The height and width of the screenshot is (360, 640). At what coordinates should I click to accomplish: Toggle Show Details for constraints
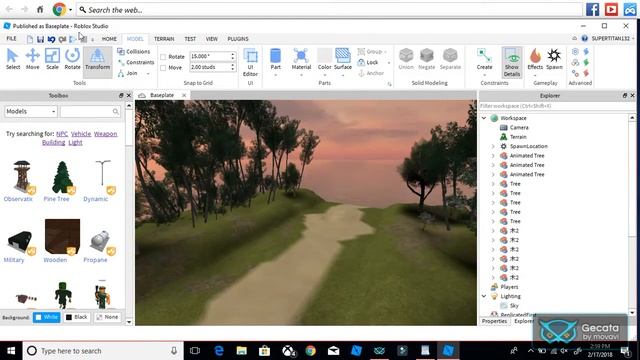512,62
